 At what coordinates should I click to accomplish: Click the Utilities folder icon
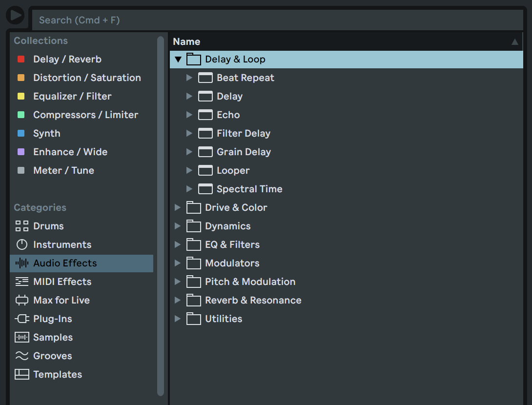pos(194,318)
